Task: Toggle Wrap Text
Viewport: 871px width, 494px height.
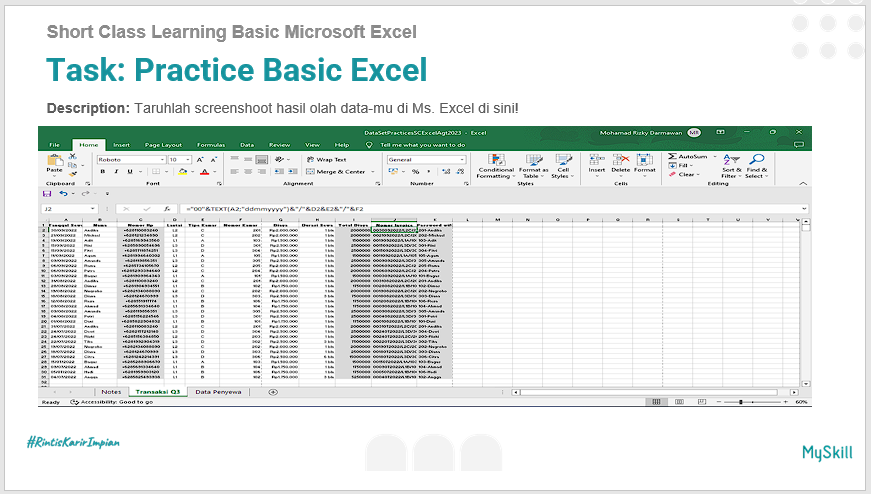Action: (327, 159)
